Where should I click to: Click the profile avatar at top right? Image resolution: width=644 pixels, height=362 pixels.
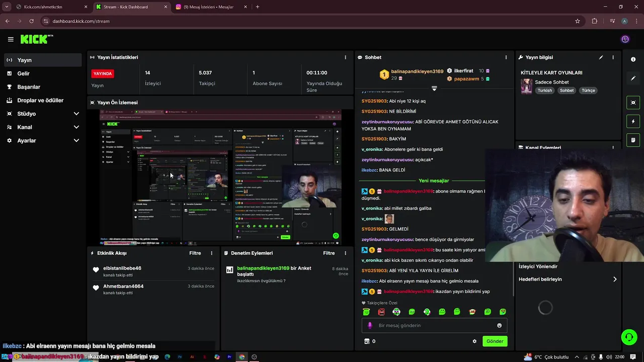pos(625,39)
